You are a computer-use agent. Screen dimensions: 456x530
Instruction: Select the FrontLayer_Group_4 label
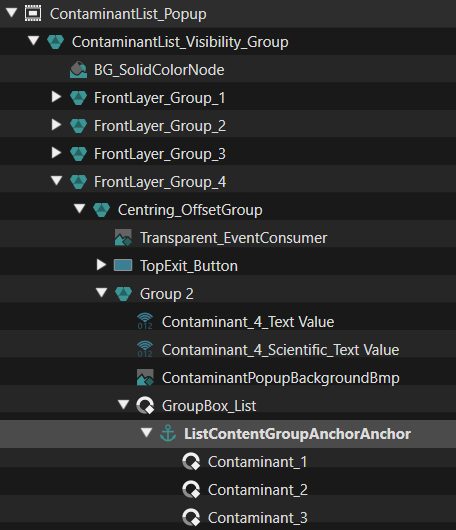coord(160,182)
